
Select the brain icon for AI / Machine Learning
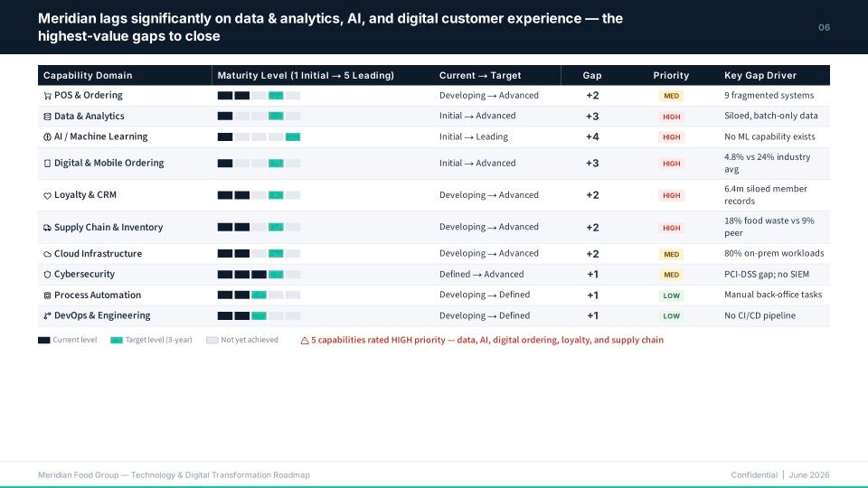(x=47, y=136)
